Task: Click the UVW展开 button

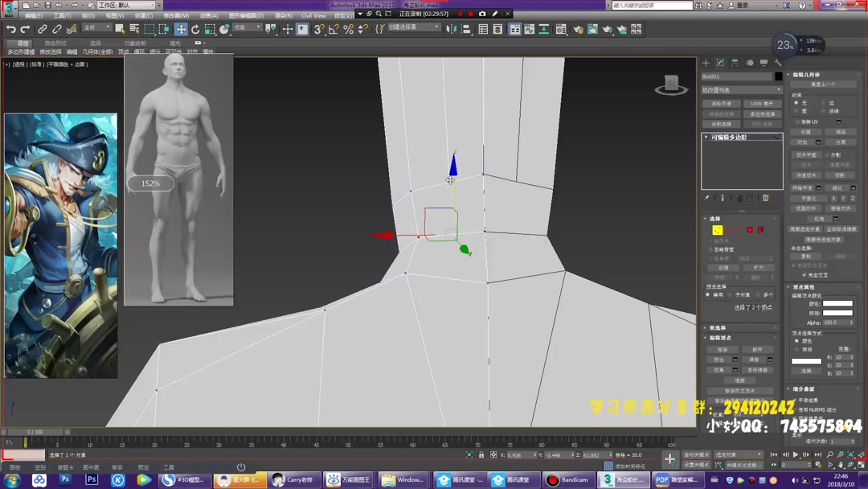Action: click(x=762, y=103)
